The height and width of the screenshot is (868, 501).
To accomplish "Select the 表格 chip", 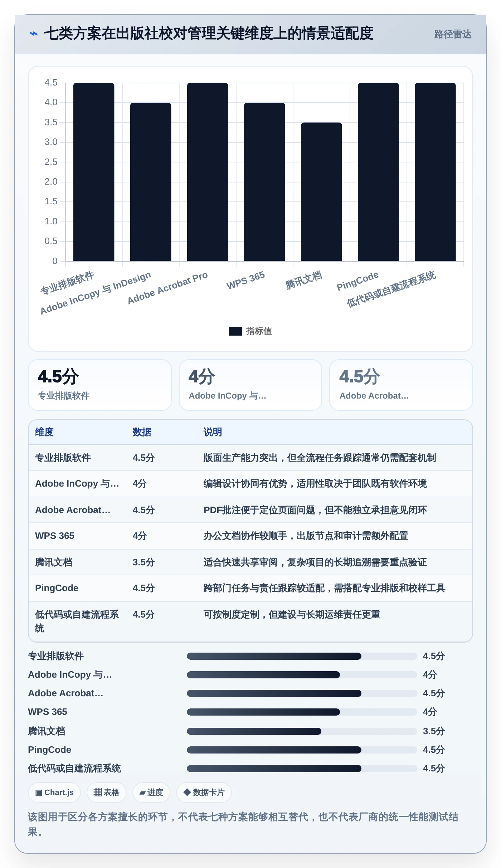I will click(x=106, y=793).
